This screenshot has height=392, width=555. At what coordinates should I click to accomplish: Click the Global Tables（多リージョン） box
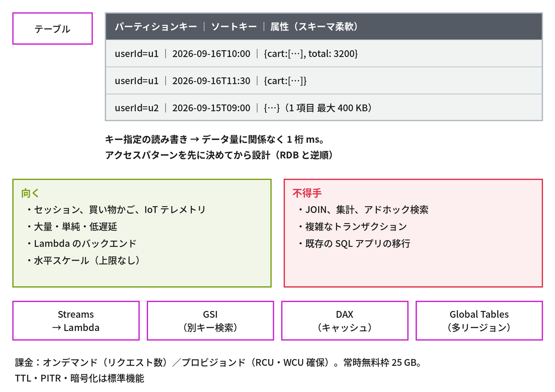(x=479, y=321)
